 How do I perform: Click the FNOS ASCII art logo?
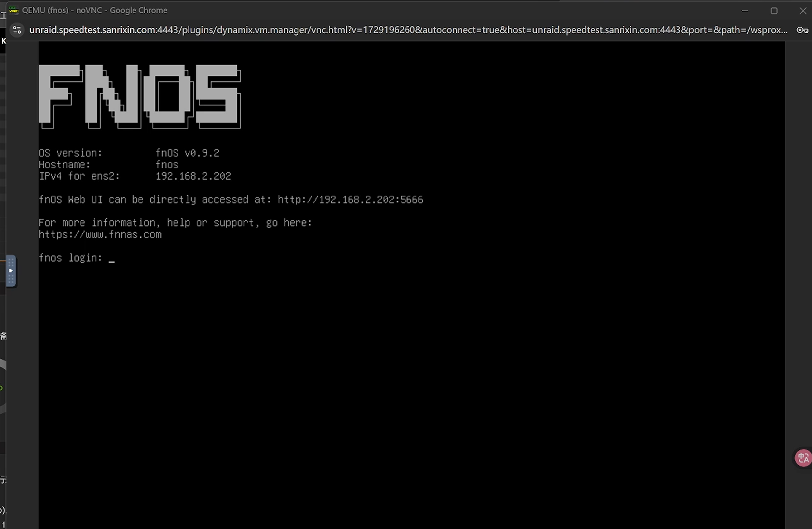139,96
